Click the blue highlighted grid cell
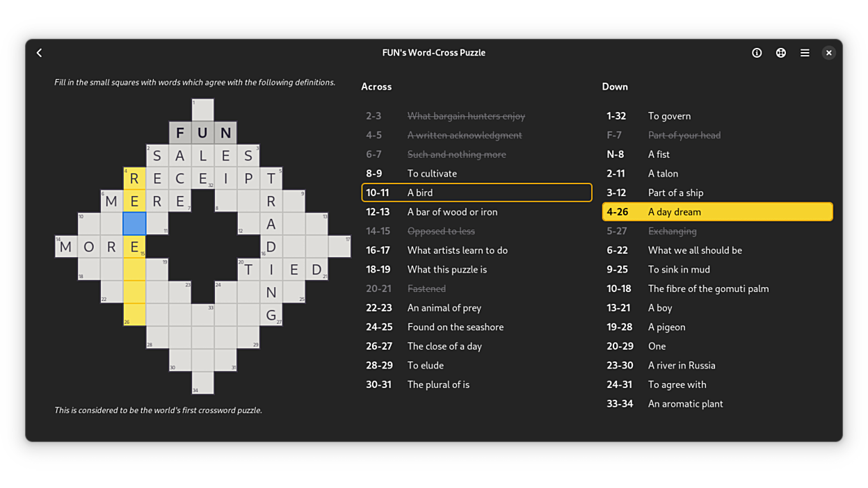868x488 pixels. [x=134, y=224]
